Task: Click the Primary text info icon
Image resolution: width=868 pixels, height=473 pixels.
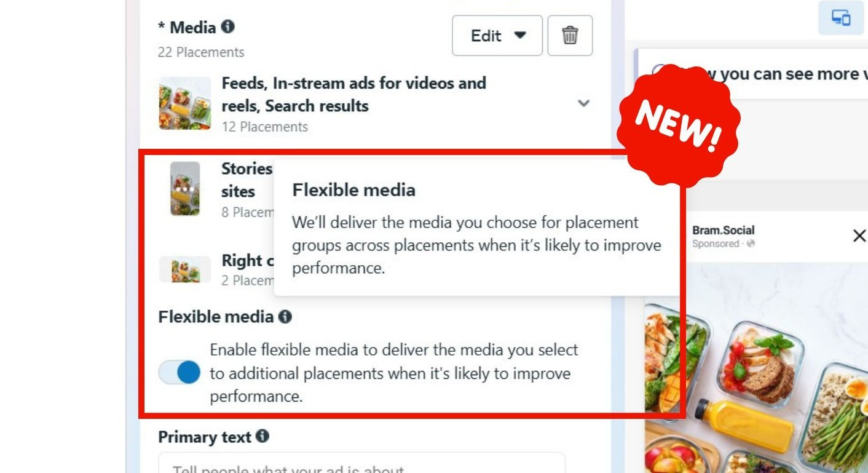Action: click(262, 437)
